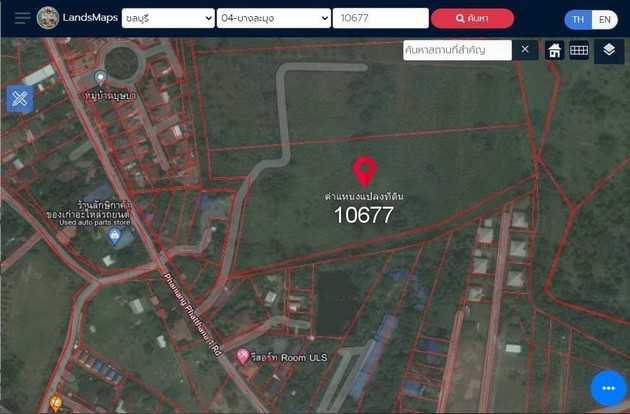Image resolution: width=630 pixels, height=414 pixels.
Task: Click the red parcel location pin
Action: (365, 171)
